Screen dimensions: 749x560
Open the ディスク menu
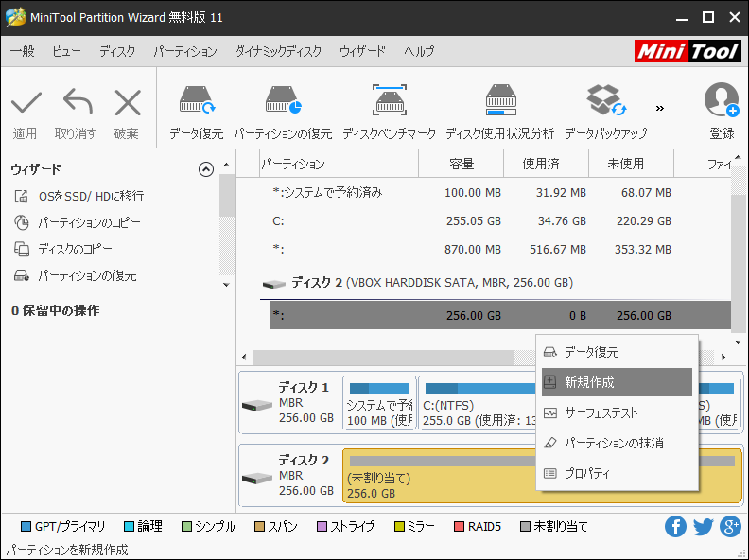click(x=117, y=51)
